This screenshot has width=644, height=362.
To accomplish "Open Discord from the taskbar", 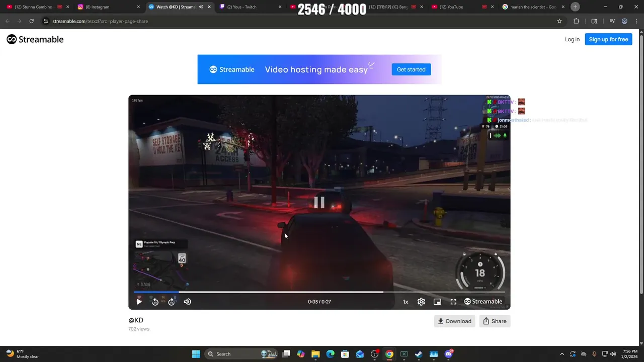I will (448, 354).
